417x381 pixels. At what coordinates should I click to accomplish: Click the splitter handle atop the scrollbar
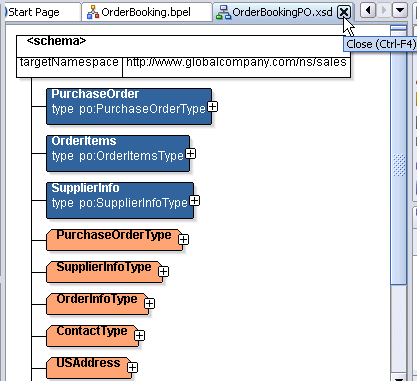[x=399, y=28]
